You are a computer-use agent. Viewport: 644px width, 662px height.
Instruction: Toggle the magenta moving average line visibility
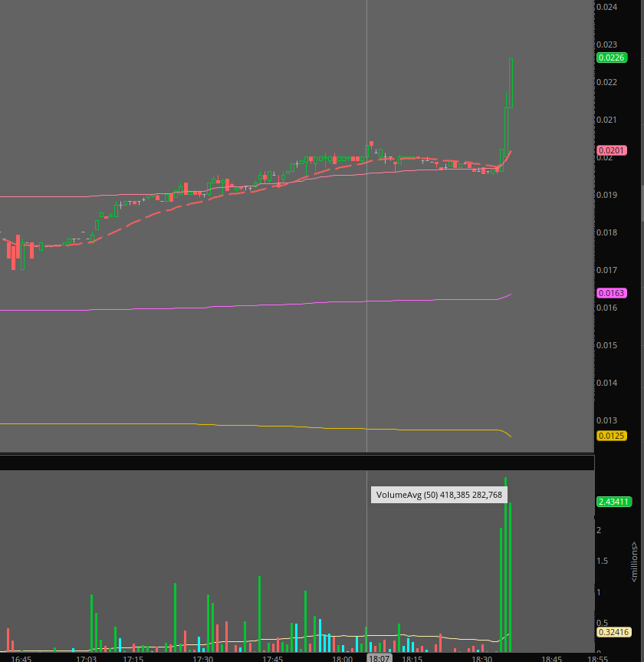tap(230, 307)
